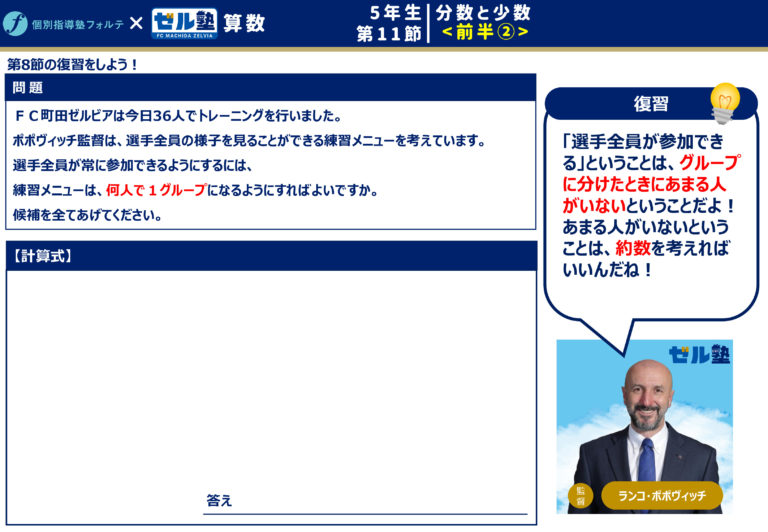Click inside the blank calculation workspace
The height and width of the screenshot is (532, 768).
click(271, 380)
